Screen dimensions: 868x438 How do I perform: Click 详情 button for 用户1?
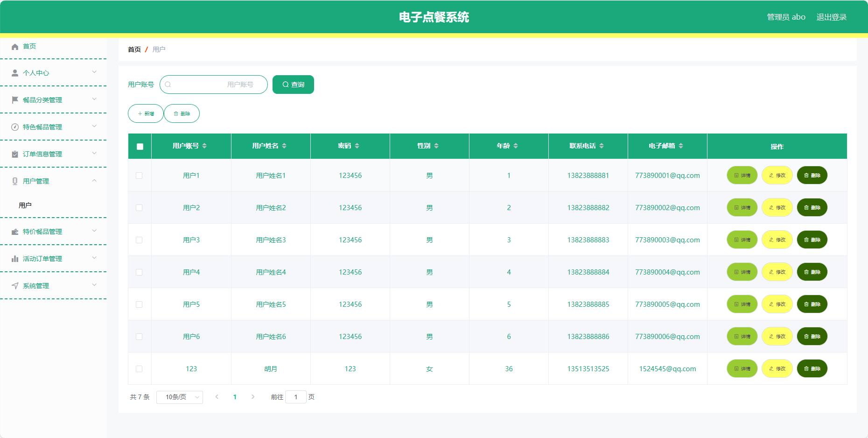pyautogui.click(x=742, y=176)
